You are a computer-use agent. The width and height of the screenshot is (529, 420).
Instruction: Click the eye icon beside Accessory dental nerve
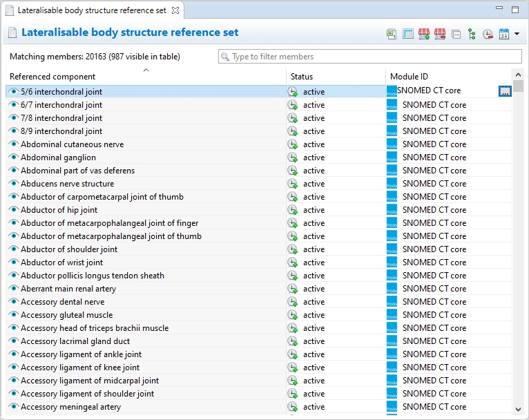click(13, 302)
